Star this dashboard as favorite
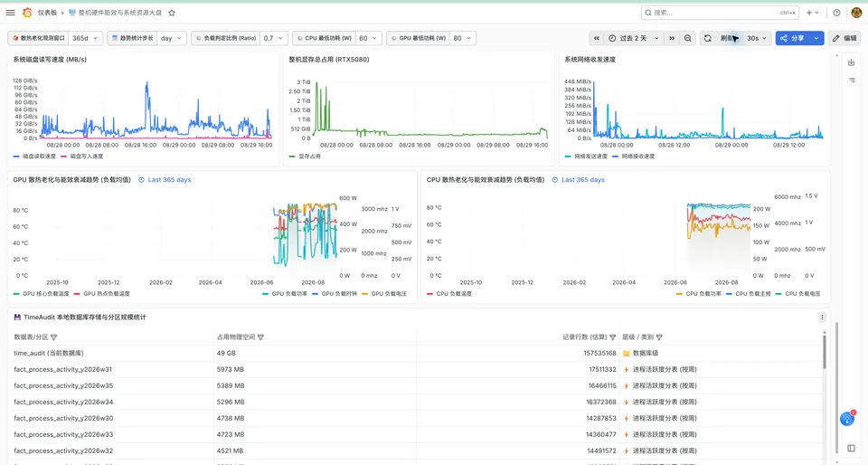This screenshot has height=465, width=868. tap(172, 13)
